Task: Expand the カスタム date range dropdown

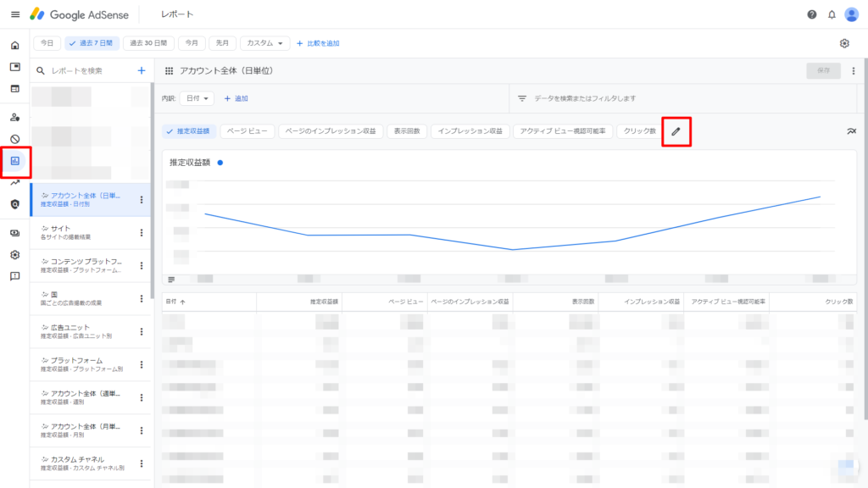Action: pos(265,43)
